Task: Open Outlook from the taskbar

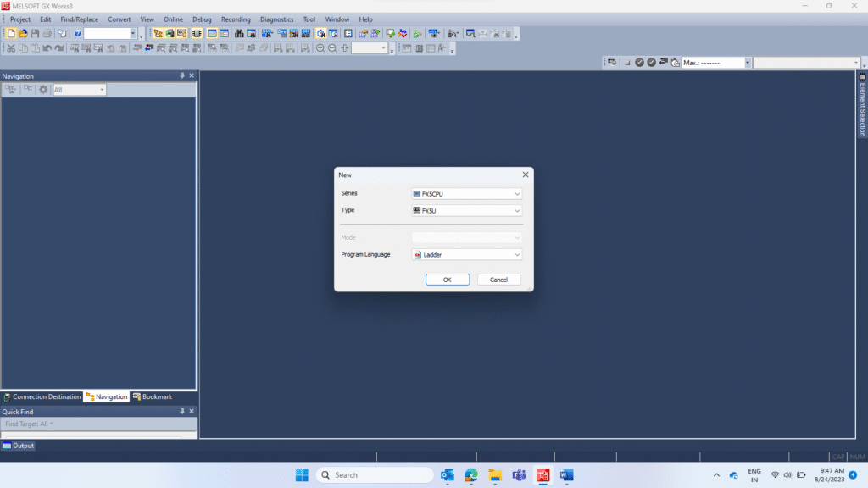Action: pos(448,474)
